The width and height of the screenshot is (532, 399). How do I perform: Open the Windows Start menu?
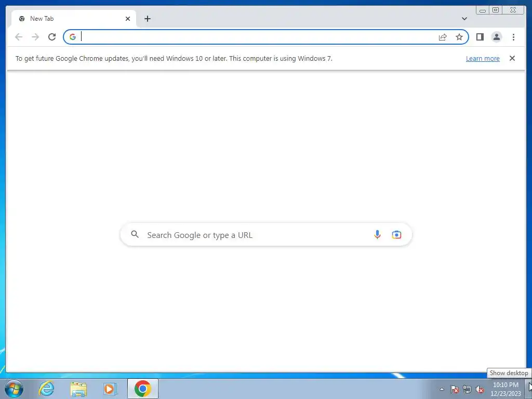[x=14, y=389]
